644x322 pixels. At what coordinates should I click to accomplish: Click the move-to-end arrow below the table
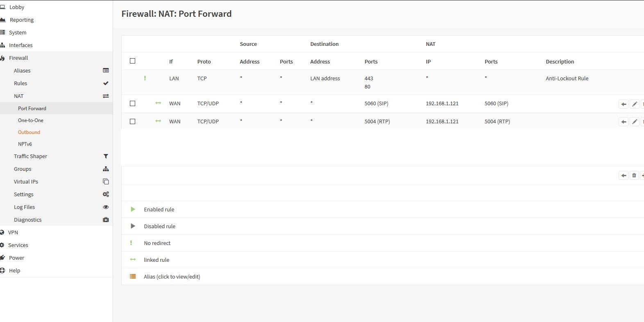point(624,175)
